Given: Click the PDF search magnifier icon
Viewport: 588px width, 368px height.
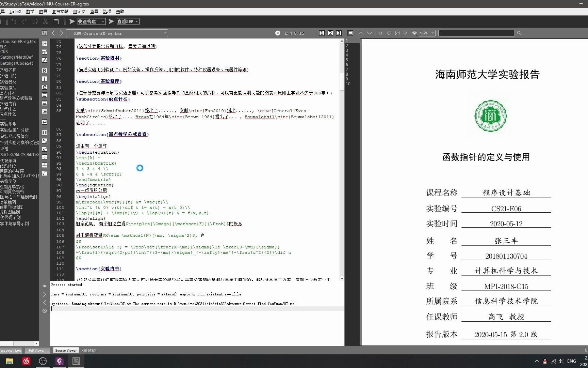Looking at the screenshot, I should pos(519,33).
